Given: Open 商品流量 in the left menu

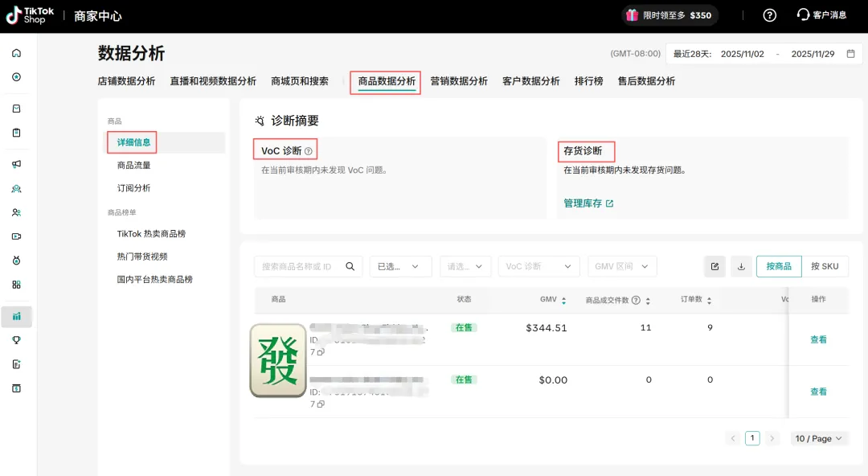Looking at the screenshot, I should click(x=134, y=166).
